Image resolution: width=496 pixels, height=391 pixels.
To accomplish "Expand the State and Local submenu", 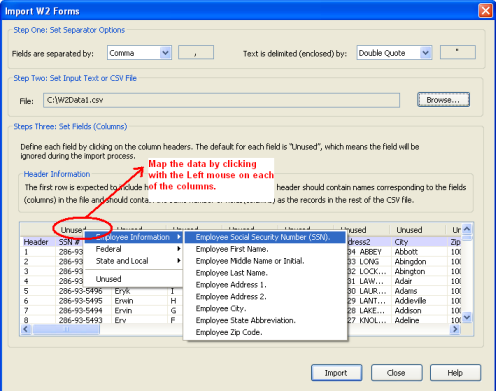I will (x=133, y=261).
